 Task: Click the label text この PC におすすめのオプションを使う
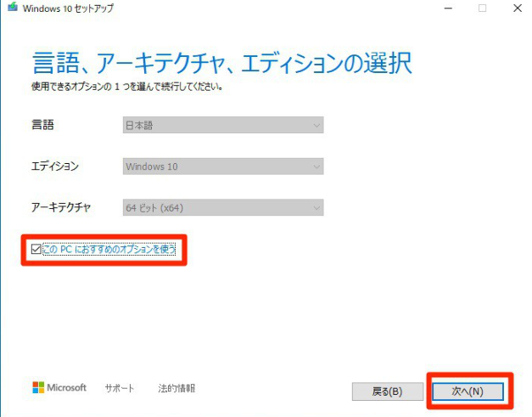[x=109, y=249]
